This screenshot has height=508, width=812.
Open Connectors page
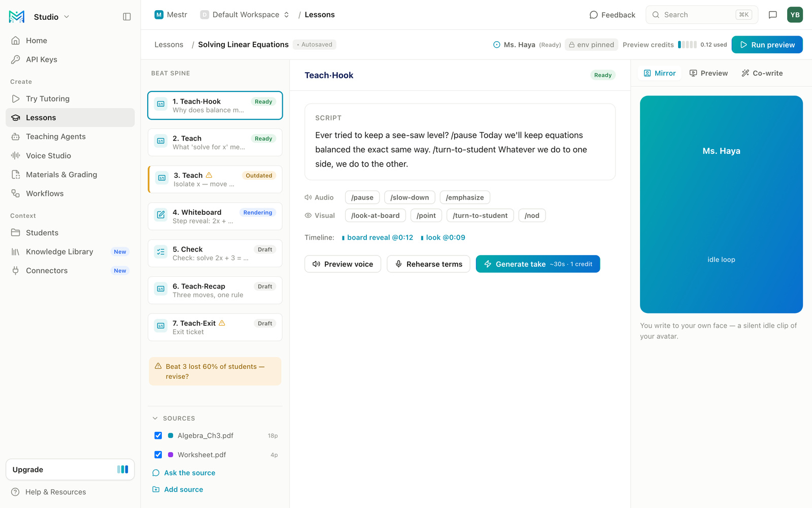[x=70, y=271]
